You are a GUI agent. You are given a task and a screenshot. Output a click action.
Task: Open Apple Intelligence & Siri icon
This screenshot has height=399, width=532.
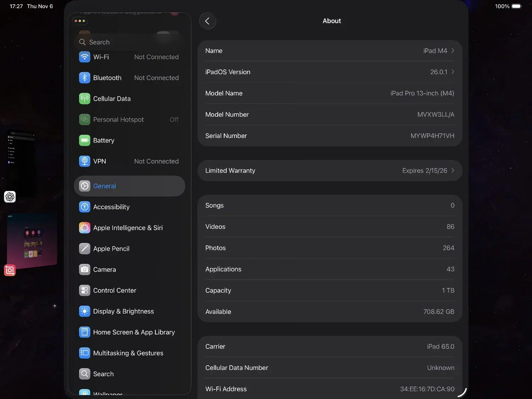point(84,228)
